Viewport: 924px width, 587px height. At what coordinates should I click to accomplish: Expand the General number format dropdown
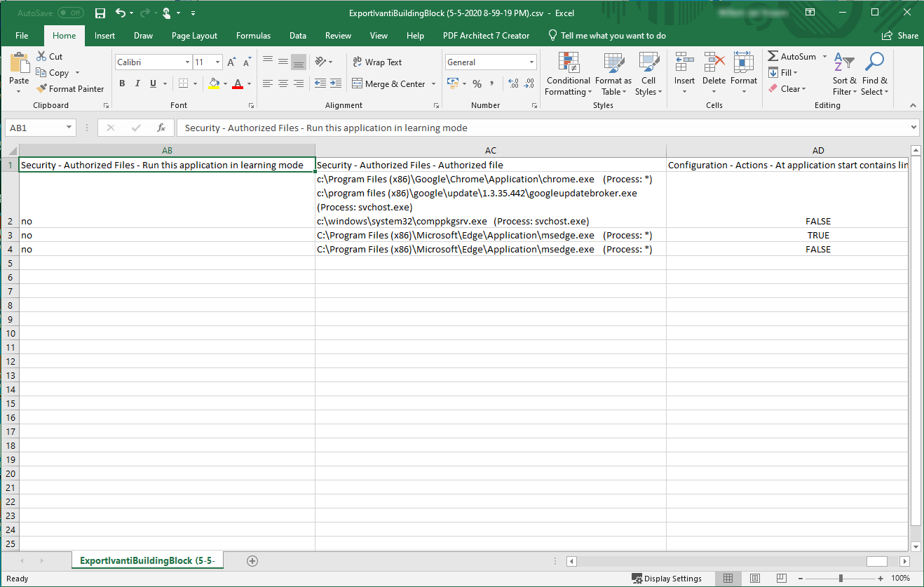point(532,62)
